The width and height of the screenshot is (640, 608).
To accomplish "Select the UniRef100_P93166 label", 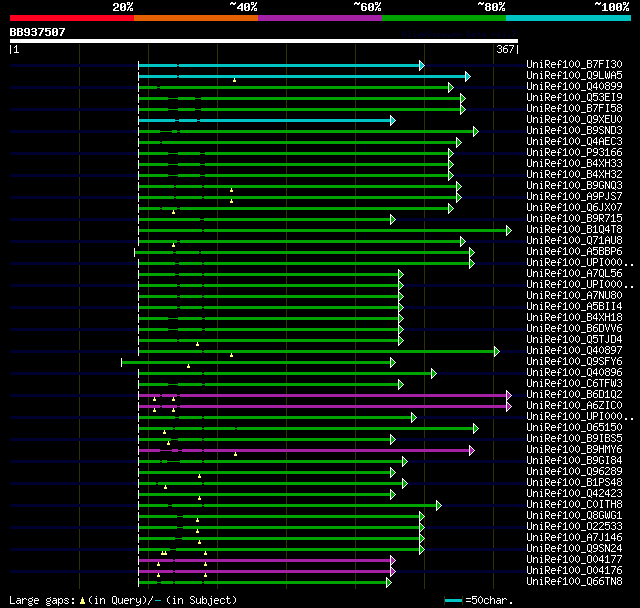I will (574, 153).
